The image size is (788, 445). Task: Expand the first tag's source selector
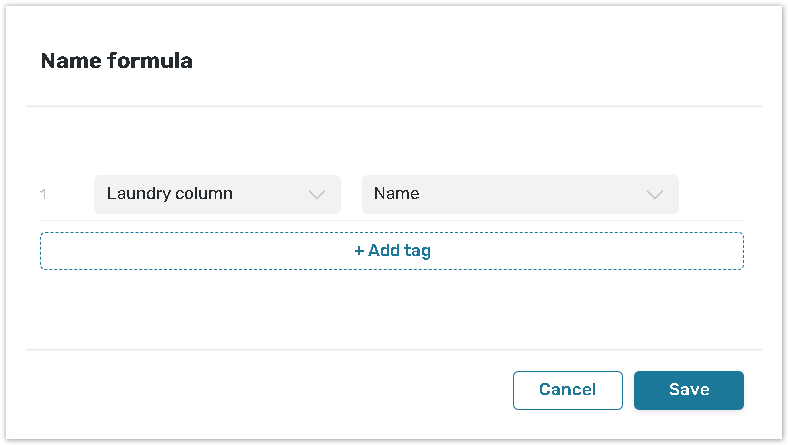coord(217,194)
